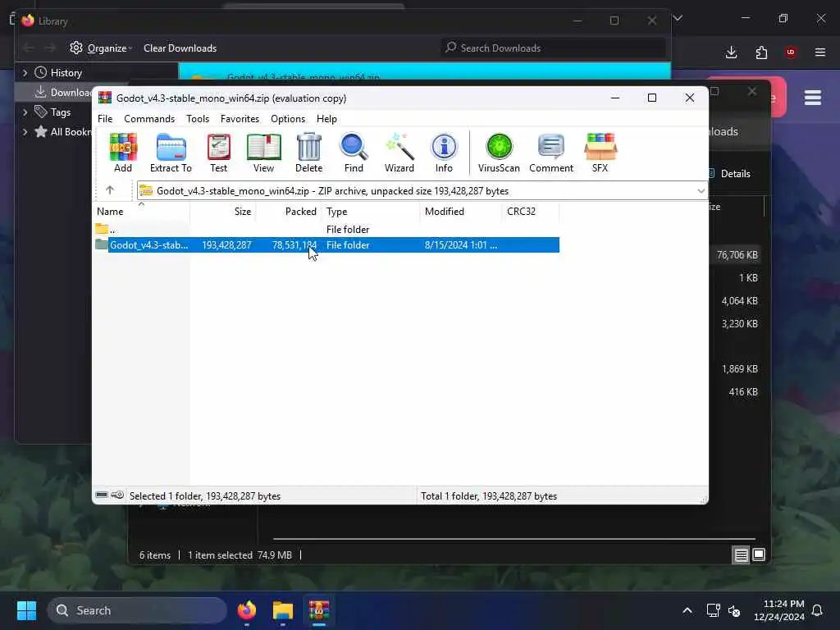840x630 pixels.
Task: Open the Favorites menu
Action: coord(240,119)
